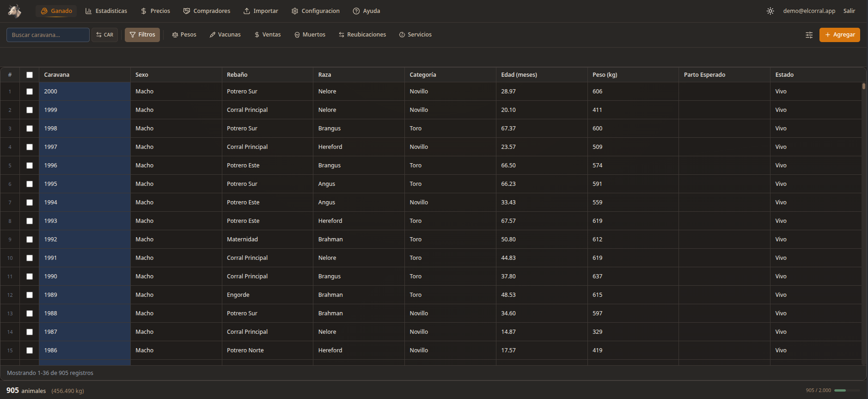Image resolution: width=868 pixels, height=399 pixels.
Task: Expand the Filtros filter panel
Action: 142,35
